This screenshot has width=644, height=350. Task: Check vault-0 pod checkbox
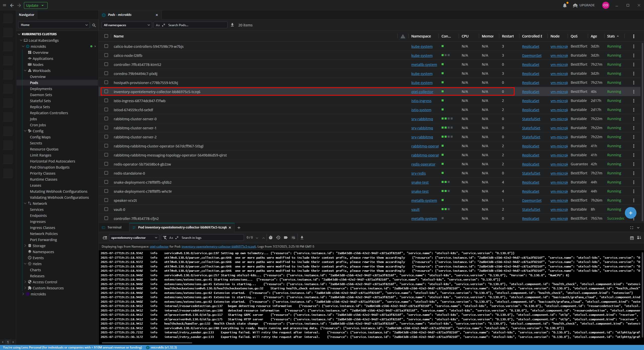point(106,209)
